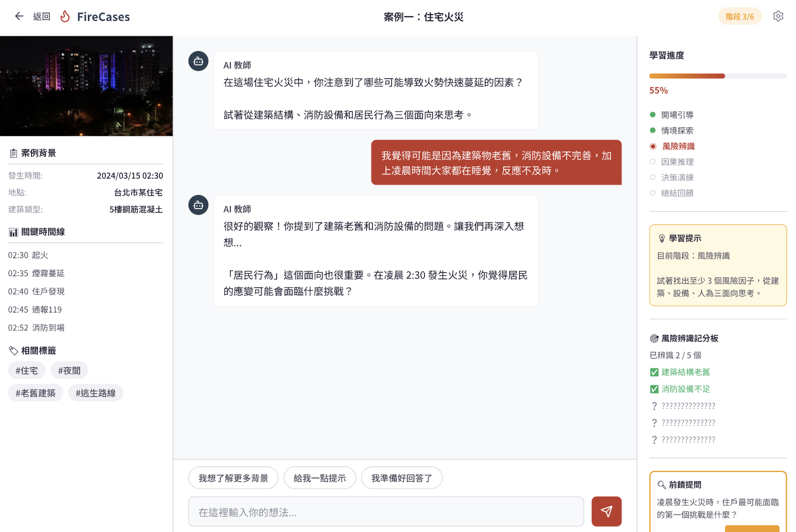Select the 風險辨識 stage radio button
Viewport: 796px width, 532px height.
(653, 146)
